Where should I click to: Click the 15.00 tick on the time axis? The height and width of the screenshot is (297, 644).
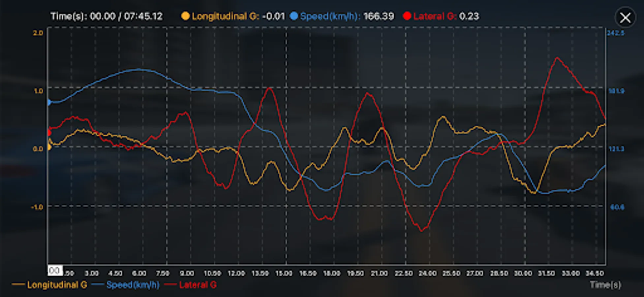284,273
